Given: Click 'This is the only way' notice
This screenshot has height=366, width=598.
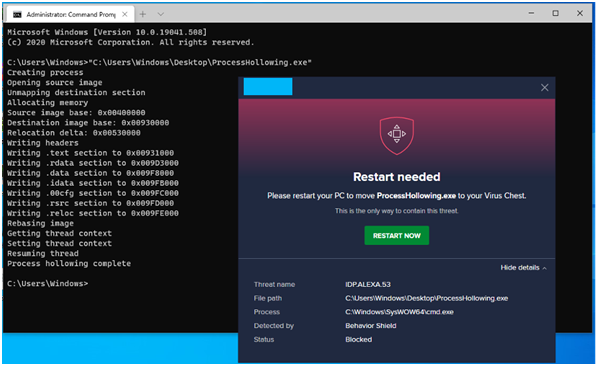Looking at the screenshot, I should pyautogui.click(x=397, y=211).
